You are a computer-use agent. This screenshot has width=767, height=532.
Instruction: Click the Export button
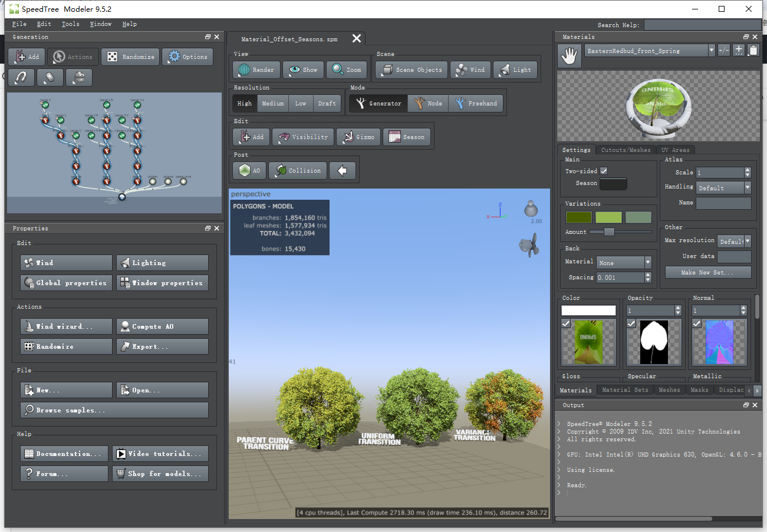pyautogui.click(x=162, y=346)
